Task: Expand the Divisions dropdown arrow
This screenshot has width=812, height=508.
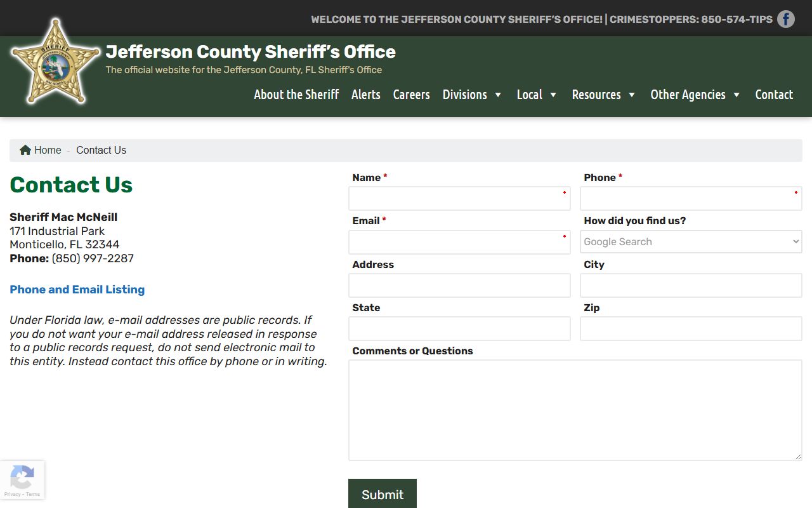Action: pyautogui.click(x=498, y=95)
